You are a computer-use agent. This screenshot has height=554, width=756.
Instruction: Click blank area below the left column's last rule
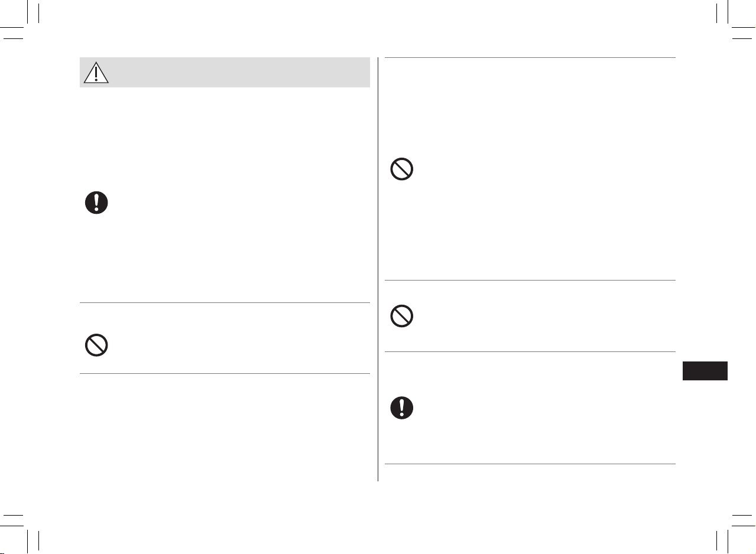click(x=225, y=428)
